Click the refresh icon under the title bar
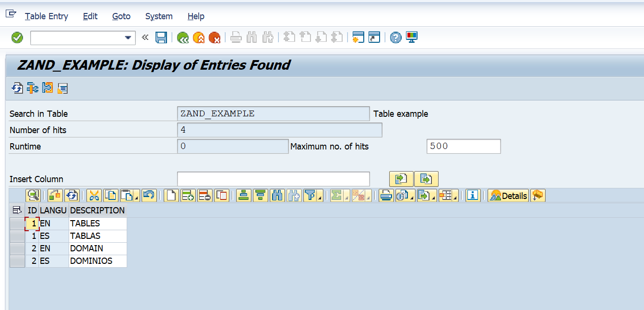Viewport: 644px width, 310px height. (17, 88)
